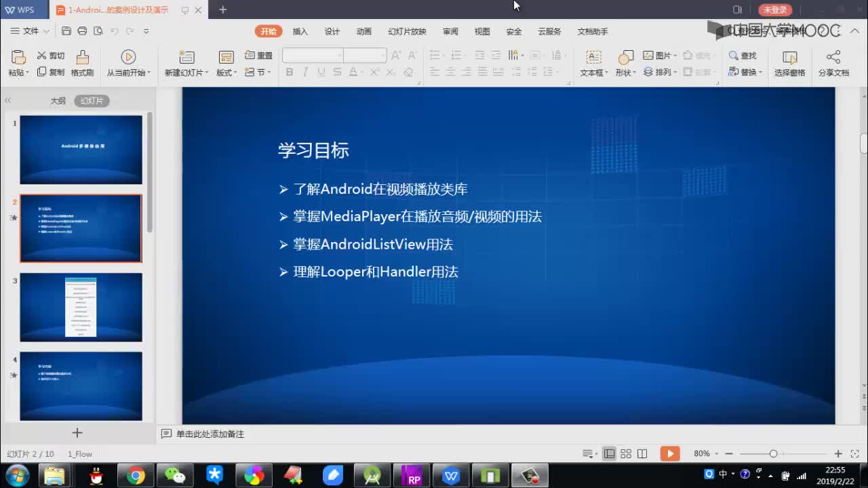Click New Slide (新建幻灯片) icon
Image resolution: width=868 pixels, height=488 pixels.
click(186, 58)
